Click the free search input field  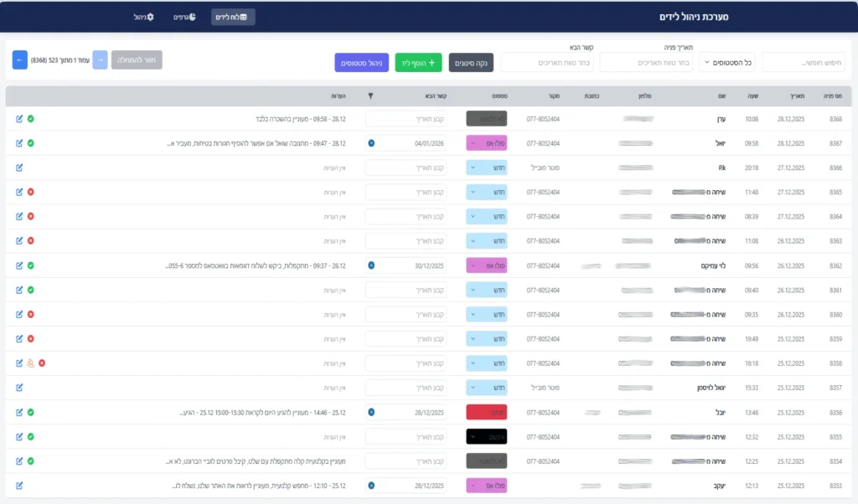click(x=803, y=62)
